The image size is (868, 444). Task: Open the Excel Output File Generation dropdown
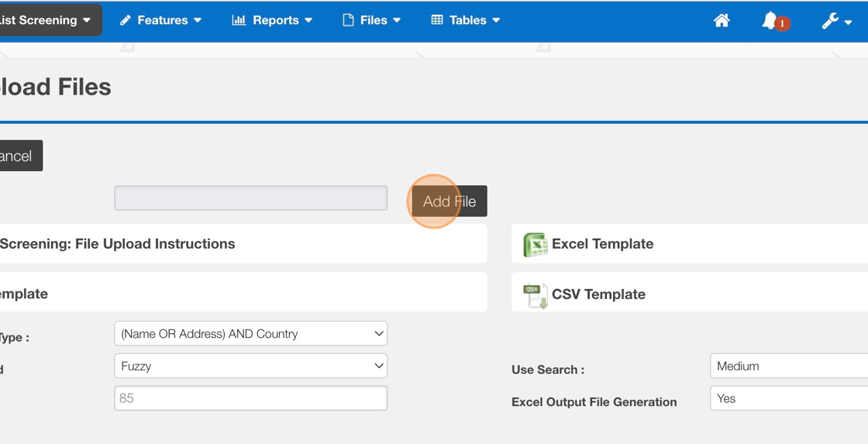[788, 398]
